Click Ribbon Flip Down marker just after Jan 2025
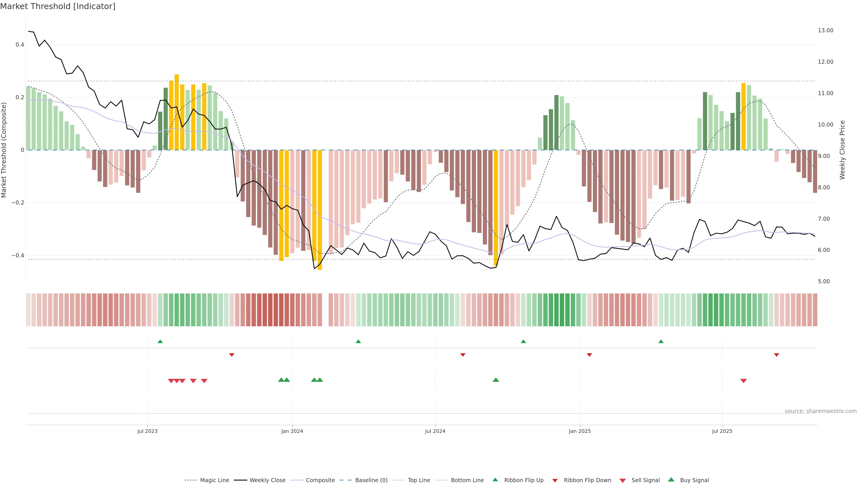The height and width of the screenshot is (488, 868). point(589,355)
